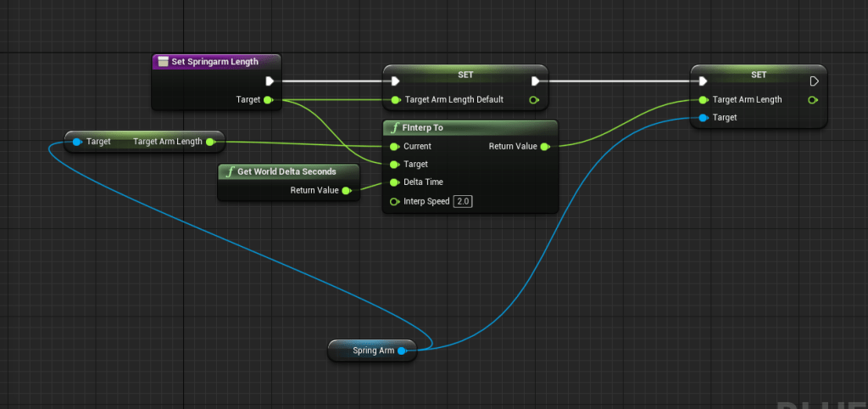Click first SET node execution input pin

point(394,81)
